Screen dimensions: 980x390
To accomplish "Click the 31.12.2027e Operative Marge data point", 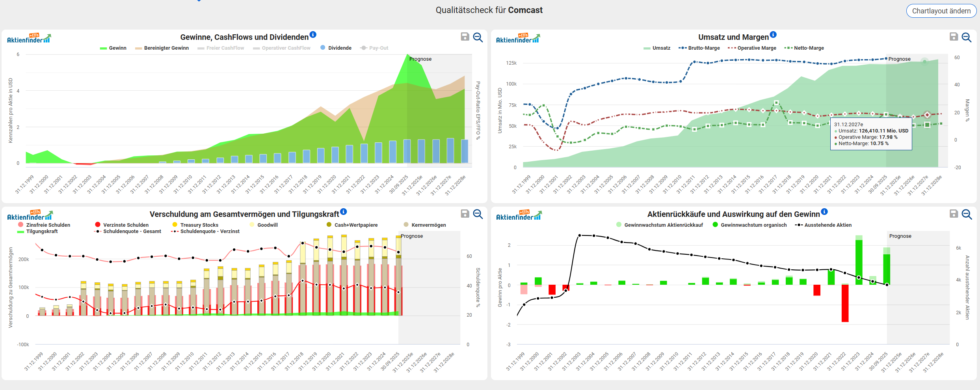I will [927, 115].
